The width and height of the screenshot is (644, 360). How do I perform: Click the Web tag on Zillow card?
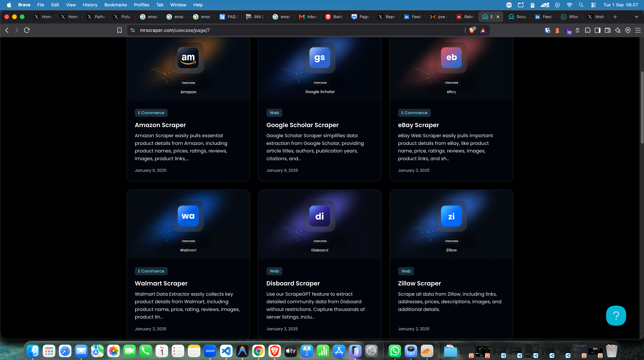tap(406, 271)
